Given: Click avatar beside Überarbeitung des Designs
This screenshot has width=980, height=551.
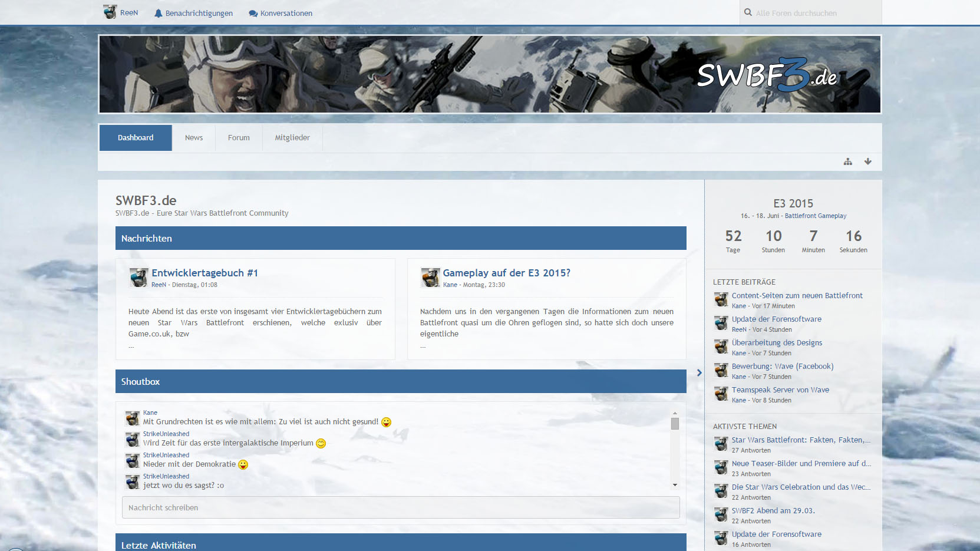Looking at the screenshot, I should click(x=721, y=347).
